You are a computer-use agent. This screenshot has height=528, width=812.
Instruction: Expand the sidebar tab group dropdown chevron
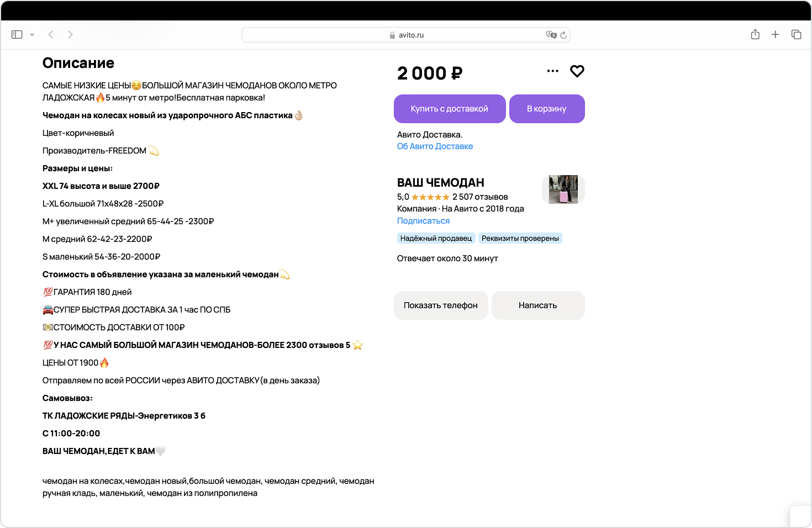(x=32, y=35)
